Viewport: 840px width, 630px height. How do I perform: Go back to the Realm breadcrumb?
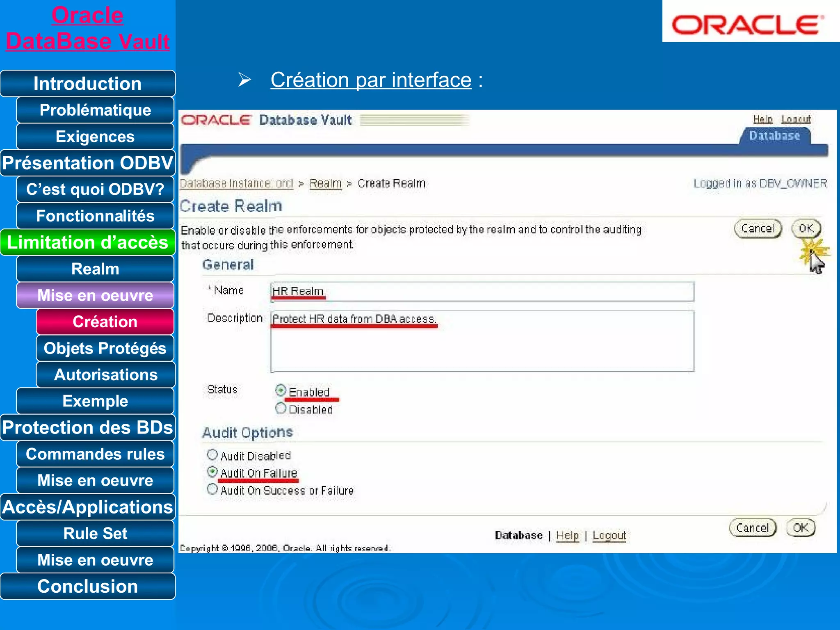(325, 183)
